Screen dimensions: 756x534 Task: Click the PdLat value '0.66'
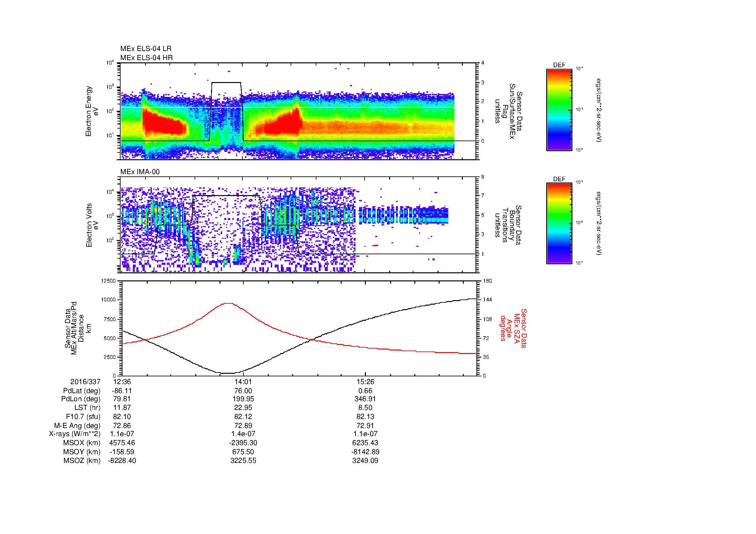[x=365, y=391]
